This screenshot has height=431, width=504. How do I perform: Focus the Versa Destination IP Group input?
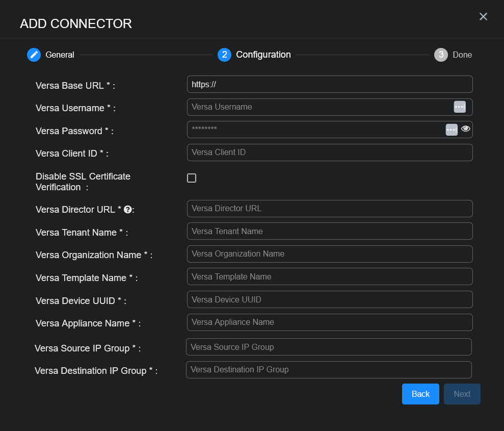tap(328, 370)
